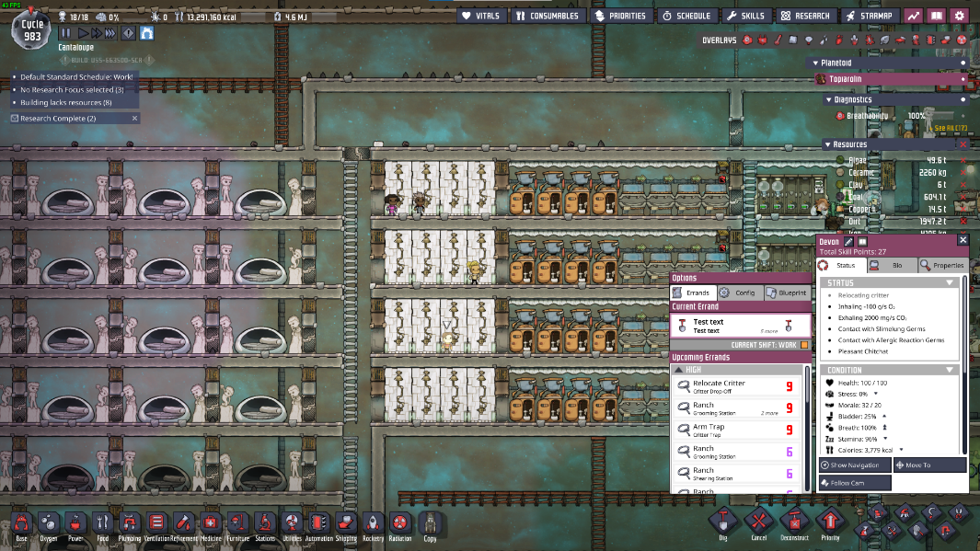The width and height of the screenshot is (980, 551).
Task: Select the Cancel tool
Action: pos(759,521)
